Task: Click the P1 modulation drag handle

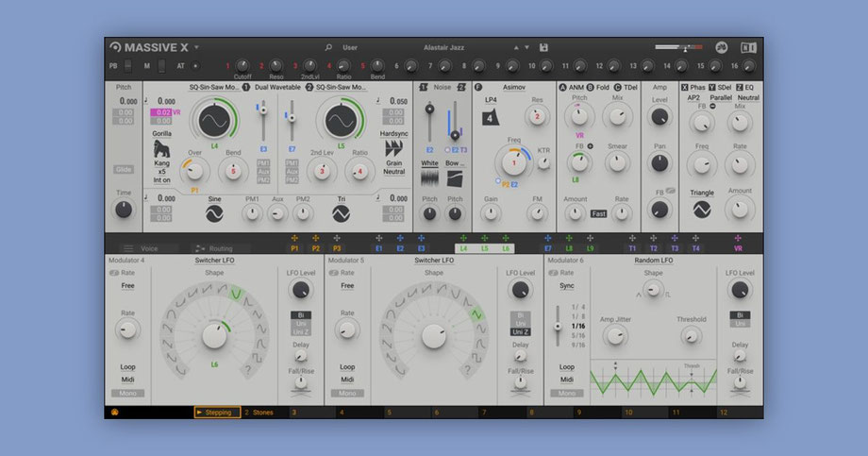Action: [x=294, y=238]
